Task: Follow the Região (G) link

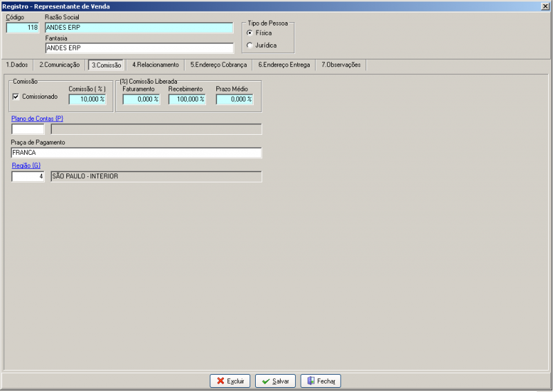Action: tap(26, 165)
